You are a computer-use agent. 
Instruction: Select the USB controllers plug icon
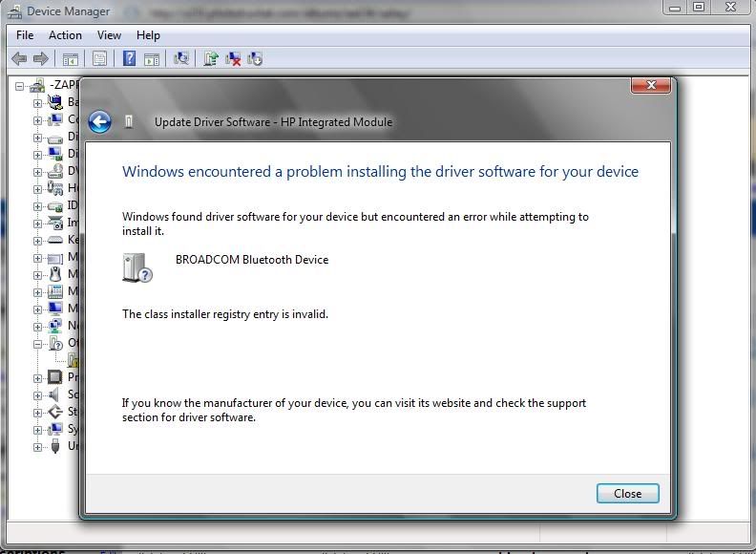coord(55,446)
